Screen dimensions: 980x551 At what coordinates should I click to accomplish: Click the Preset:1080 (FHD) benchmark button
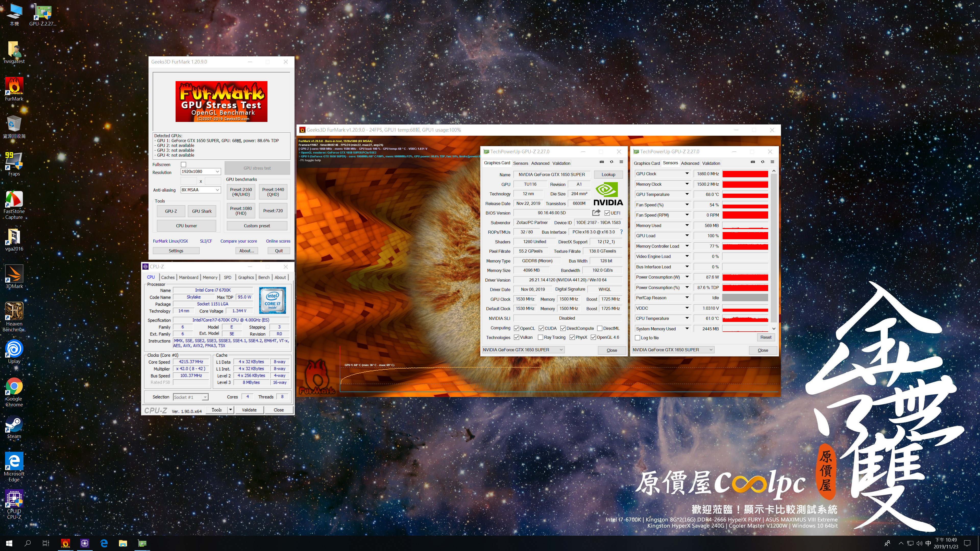point(241,211)
